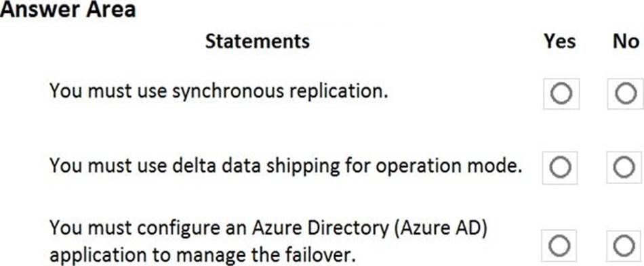Select Yes for synchronous replication statement

(561, 94)
